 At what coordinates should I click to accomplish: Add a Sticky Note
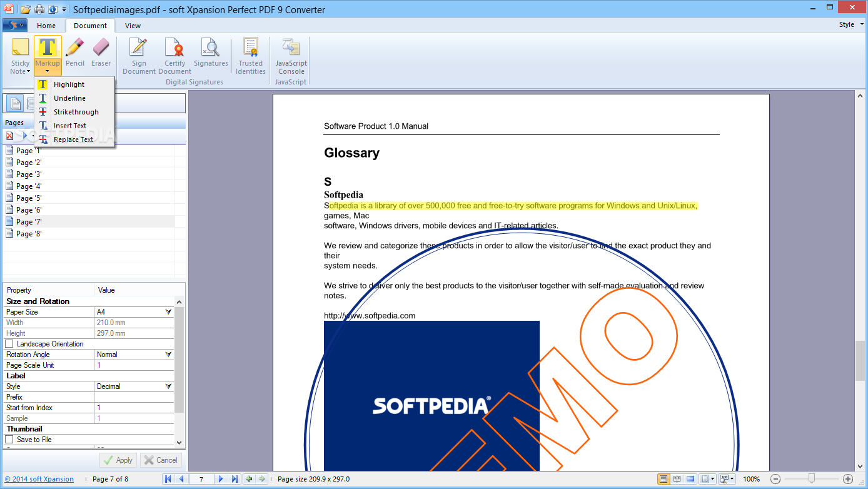click(21, 56)
